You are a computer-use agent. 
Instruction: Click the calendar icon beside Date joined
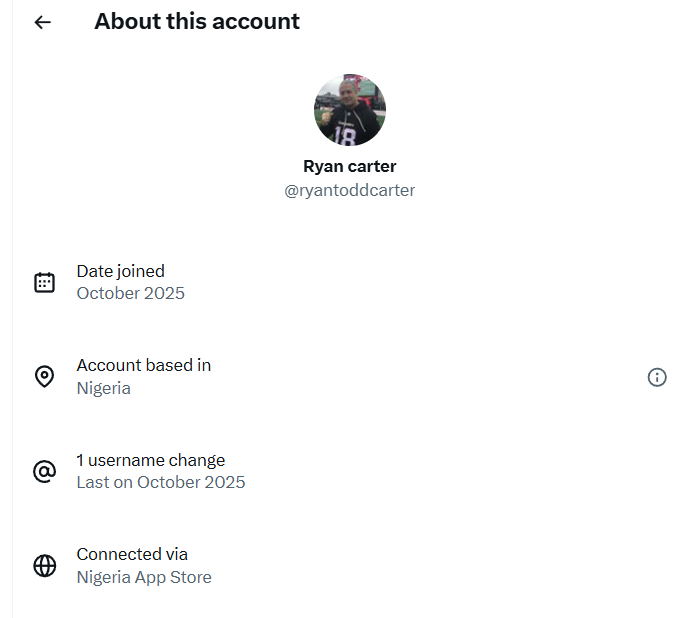pyautogui.click(x=44, y=282)
